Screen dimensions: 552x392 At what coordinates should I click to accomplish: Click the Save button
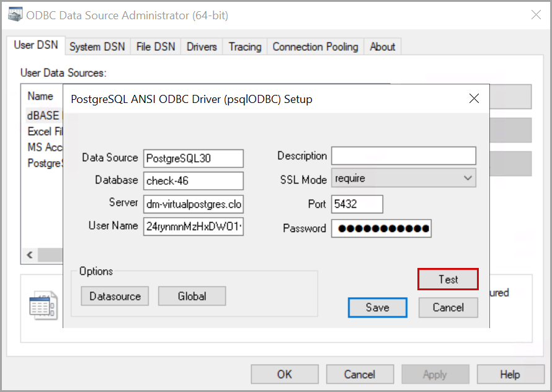(377, 308)
